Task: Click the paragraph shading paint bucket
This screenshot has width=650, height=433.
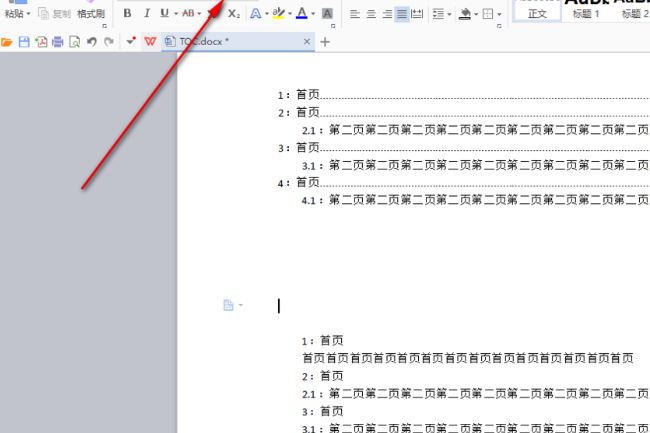Action: [x=465, y=14]
